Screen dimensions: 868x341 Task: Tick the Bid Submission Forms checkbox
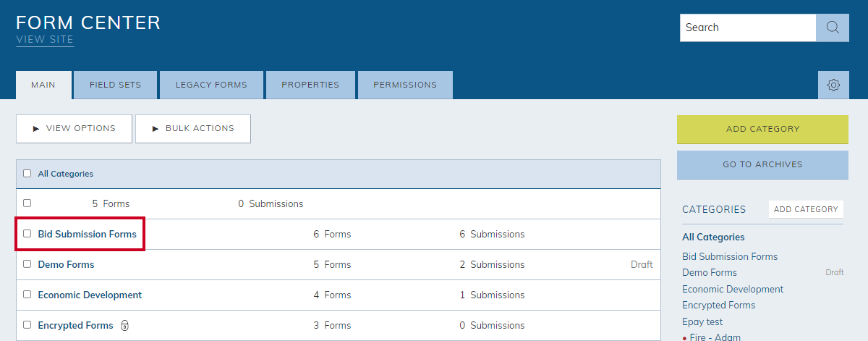point(27,234)
